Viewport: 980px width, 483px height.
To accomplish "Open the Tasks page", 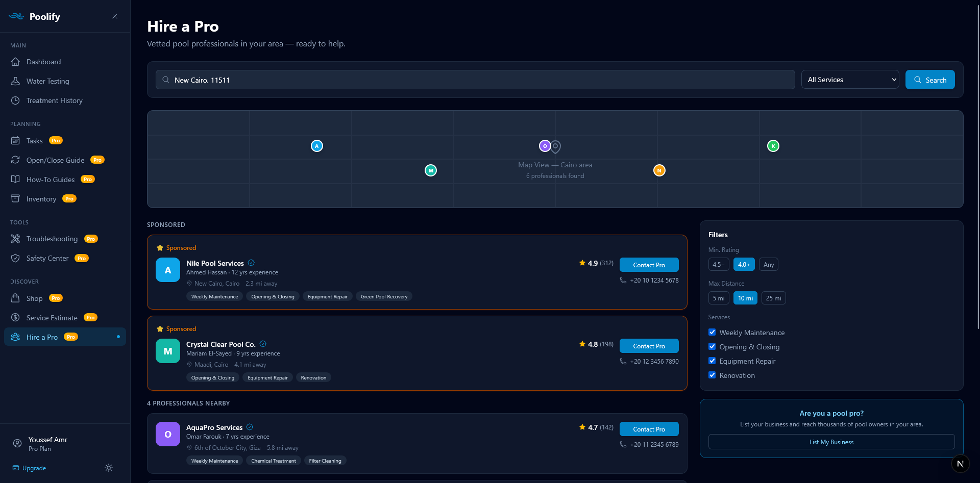I will click(65, 141).
